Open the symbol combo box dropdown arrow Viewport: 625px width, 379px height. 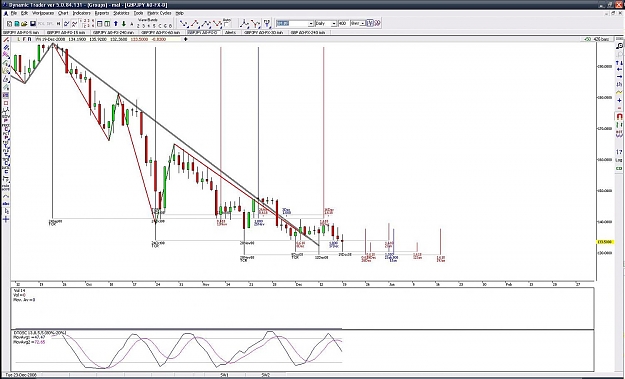(311, 24)
